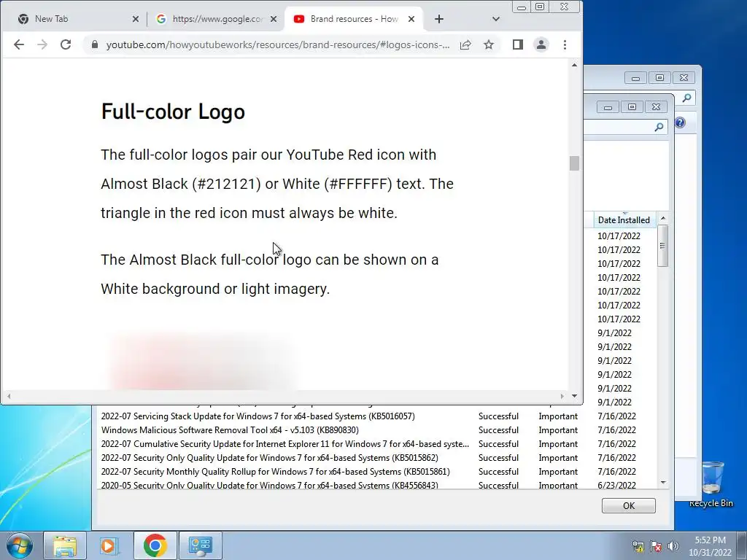Click Chrome's forward arrow

coord(42,44)
